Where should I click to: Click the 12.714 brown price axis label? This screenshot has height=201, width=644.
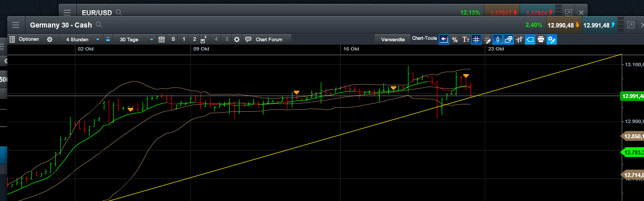click(x=632, y=175)
